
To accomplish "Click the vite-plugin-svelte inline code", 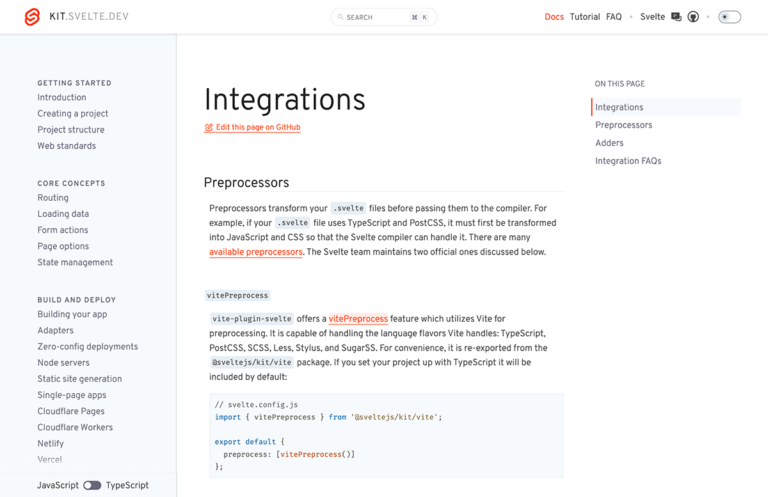I will [x=252, y=319].
